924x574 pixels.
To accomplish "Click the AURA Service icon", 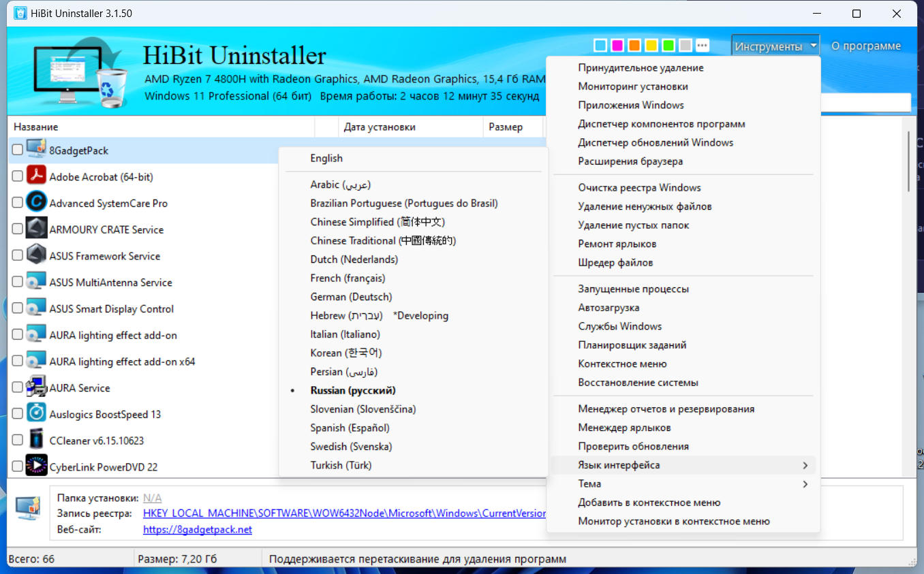I will 36,387.
